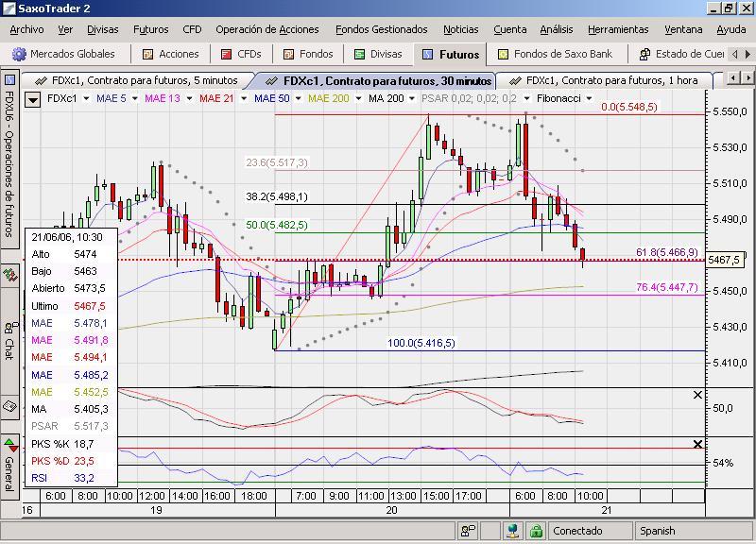Open the chart options dropdown box
The height and width of the screenshot is (544, 756).
pyautogui.click(x=33, y=100)
